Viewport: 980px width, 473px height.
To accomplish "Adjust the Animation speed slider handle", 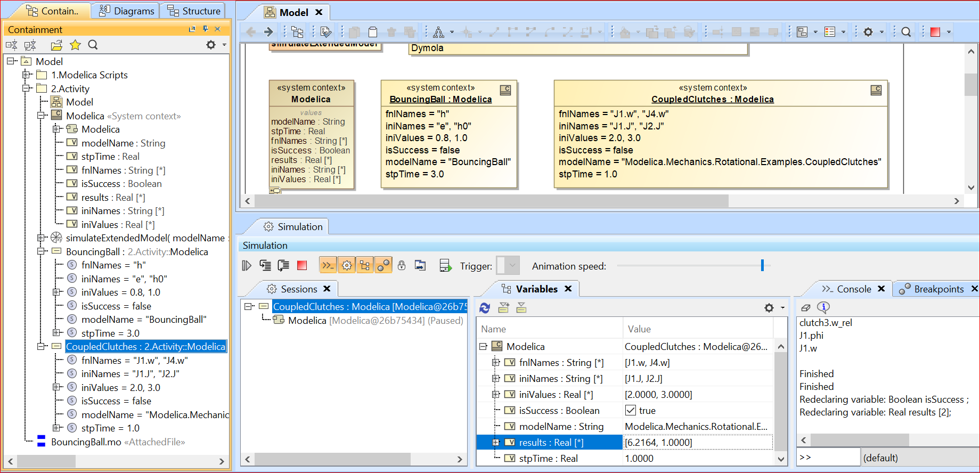I will pos(762,265).
